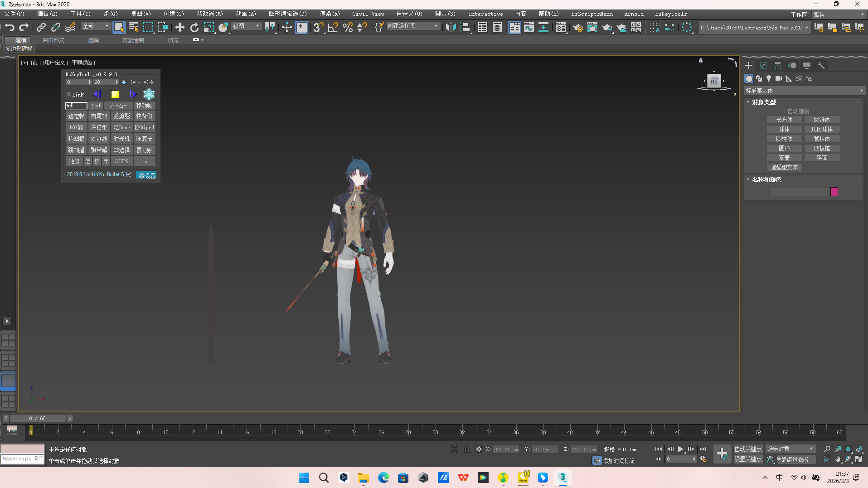Toggle the Angle Snap icon
868x488 pixels.
tap(333, 28)
